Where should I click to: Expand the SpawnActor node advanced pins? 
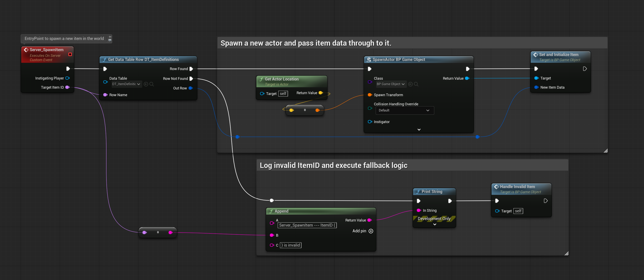click(419, 130)
